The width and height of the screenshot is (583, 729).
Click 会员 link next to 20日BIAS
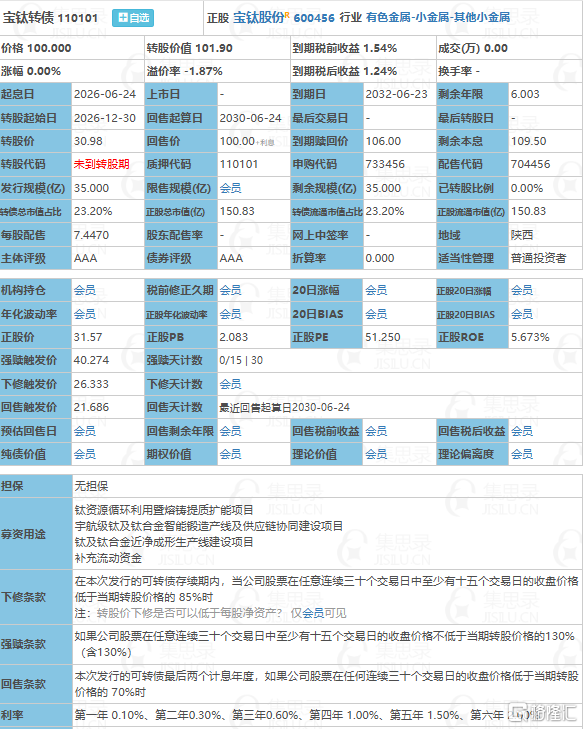point(376,314)
